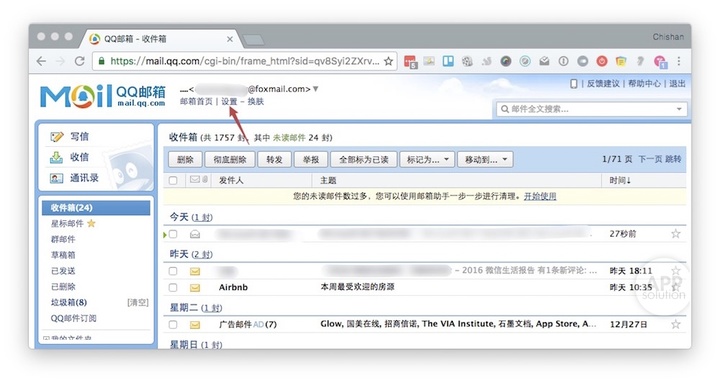Click the lock icon in address bar
Image resolution: width=720 pixels, height=383 pixels.
(101, 61)
